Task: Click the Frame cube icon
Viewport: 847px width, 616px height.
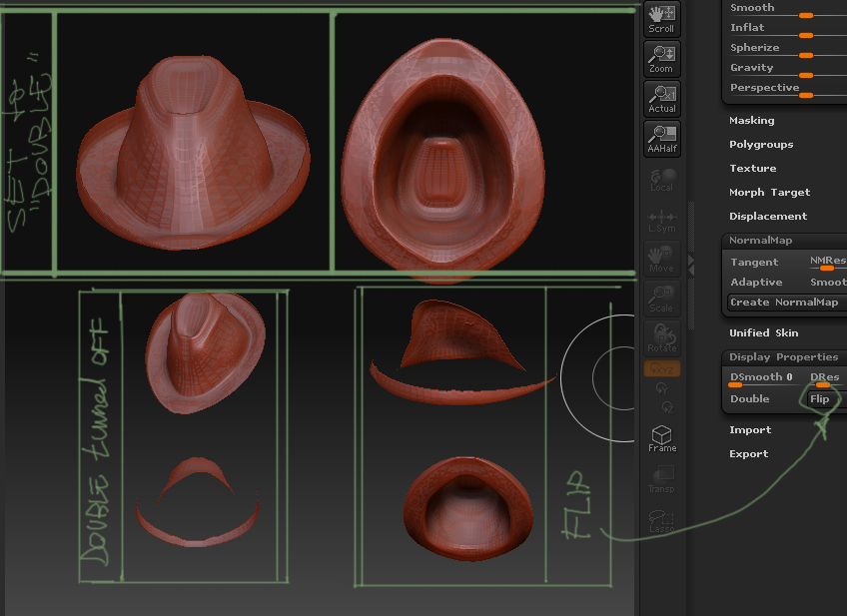Action: (661, 437)
